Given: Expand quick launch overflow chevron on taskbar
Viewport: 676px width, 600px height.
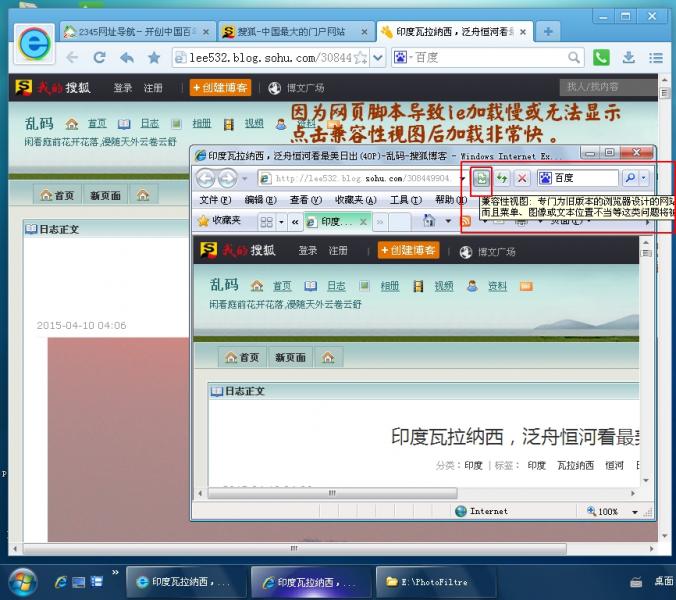Looking at the screenshot, I should pyautogui.click(x=115, y=572).
